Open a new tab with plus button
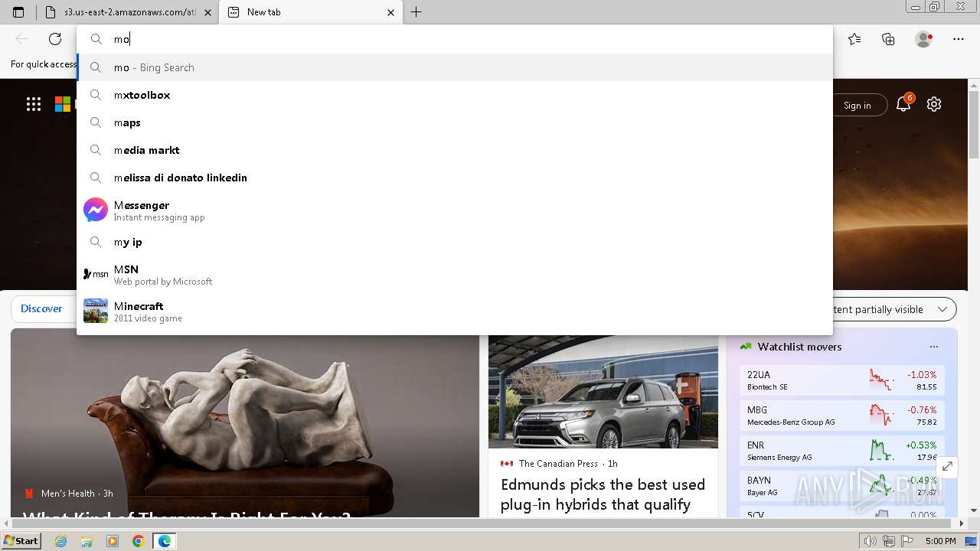This screenshot has height=551, width=980. (416, 12)
